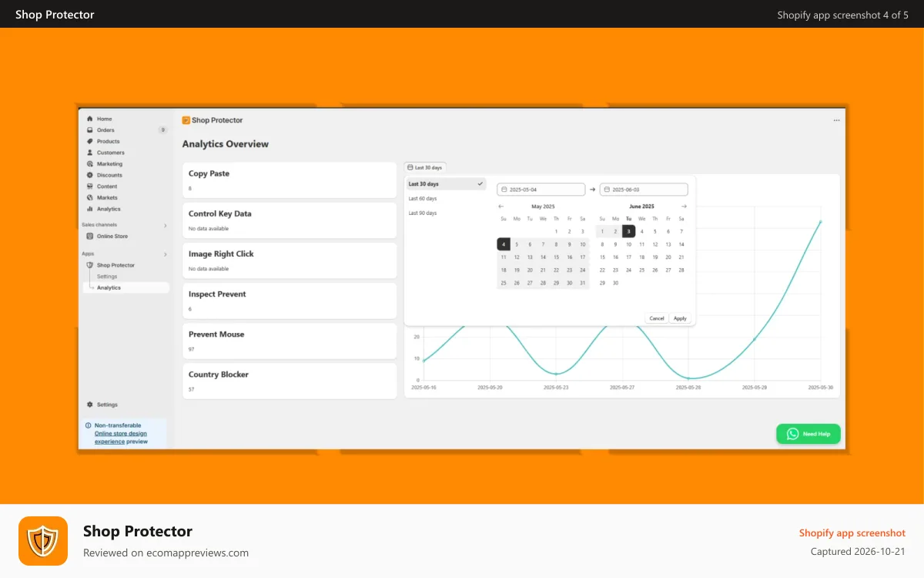Go to next month with right arrow
Viewport: 924px width, 578px height.
tap(684, 207)
